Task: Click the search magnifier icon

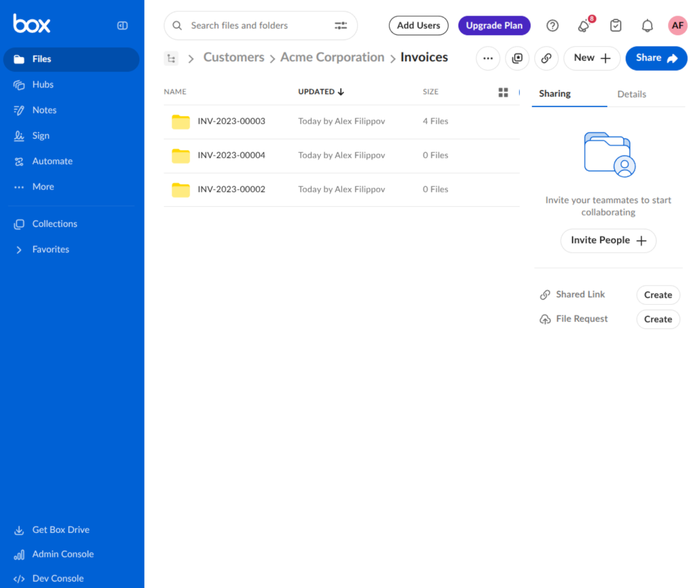Action: (177, 25)
